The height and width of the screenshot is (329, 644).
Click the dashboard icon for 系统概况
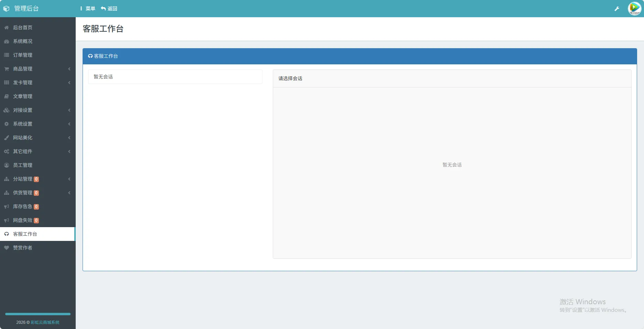(x=7, y=41)
